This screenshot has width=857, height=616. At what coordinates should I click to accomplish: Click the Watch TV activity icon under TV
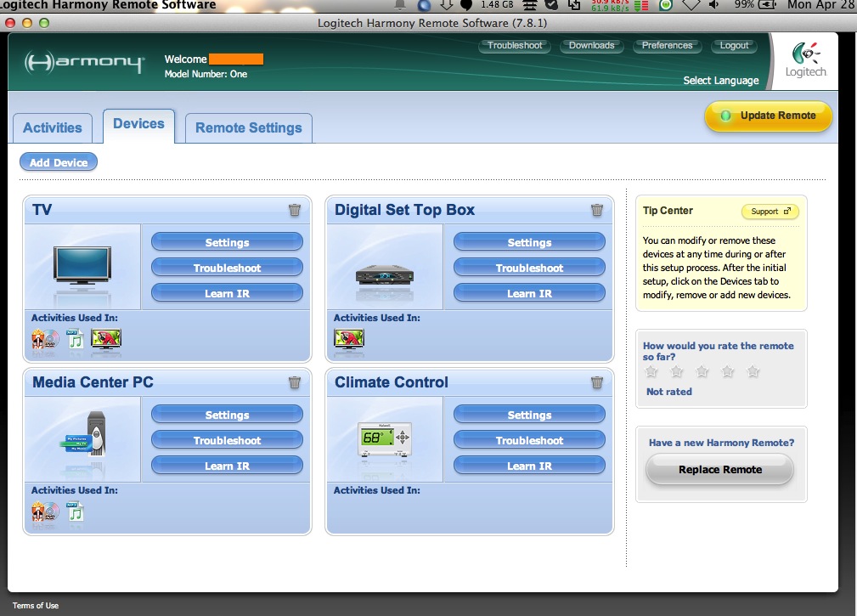(106, 339)
